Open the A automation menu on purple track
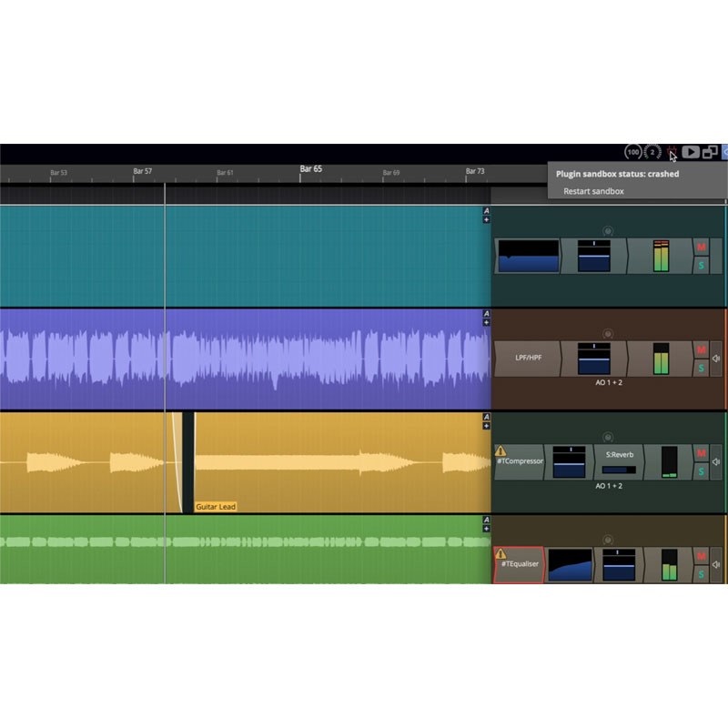This screenshot has height=728, width=728. coord(486,314)
